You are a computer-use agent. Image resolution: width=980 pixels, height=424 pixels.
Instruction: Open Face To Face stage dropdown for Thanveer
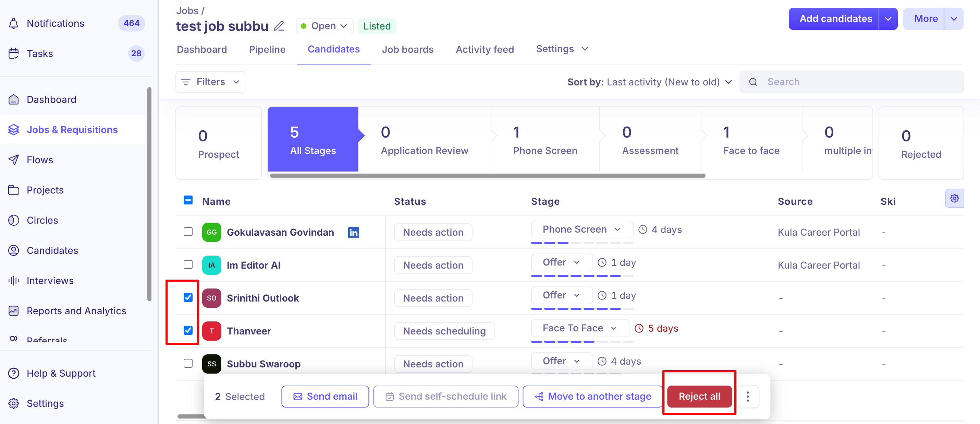(580, 328)
